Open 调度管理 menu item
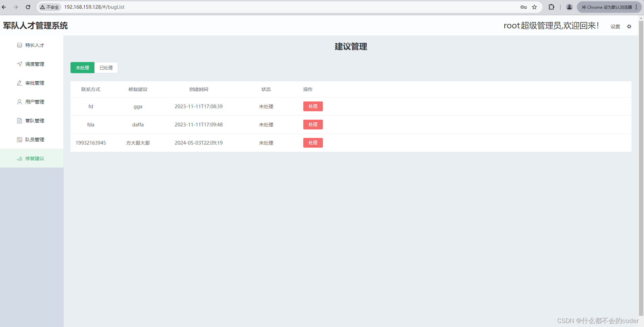 click(32, 64)
